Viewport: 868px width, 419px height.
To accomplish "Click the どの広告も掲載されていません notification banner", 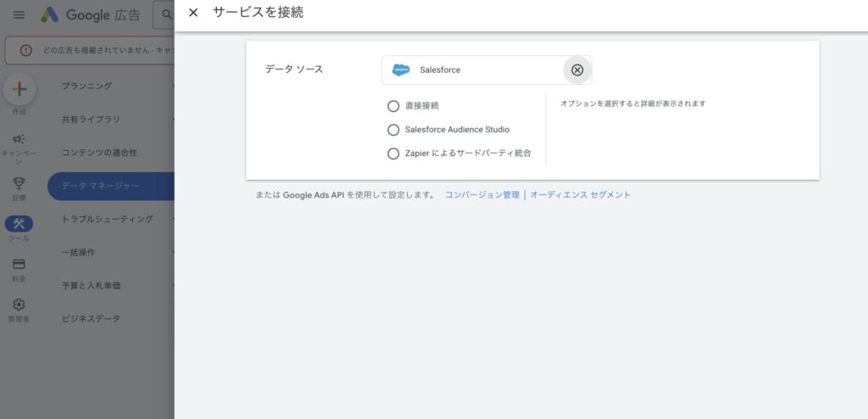I will (90, 50).
